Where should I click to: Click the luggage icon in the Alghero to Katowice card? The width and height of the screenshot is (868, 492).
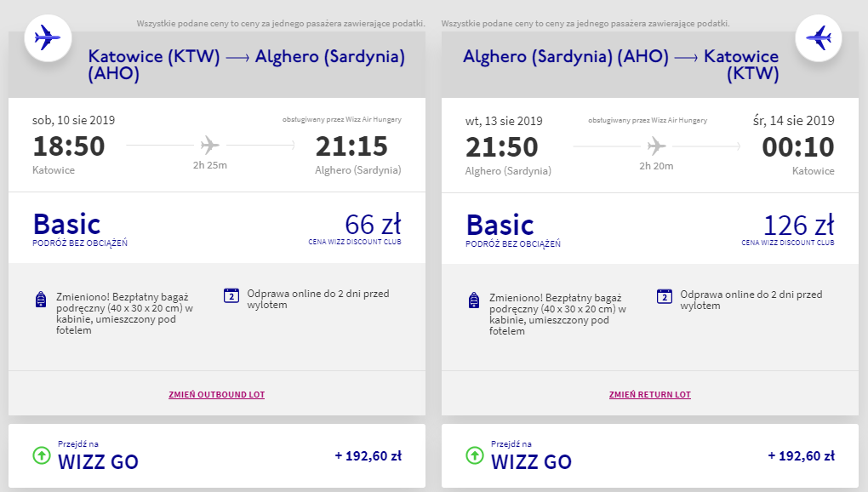[474, 300]
